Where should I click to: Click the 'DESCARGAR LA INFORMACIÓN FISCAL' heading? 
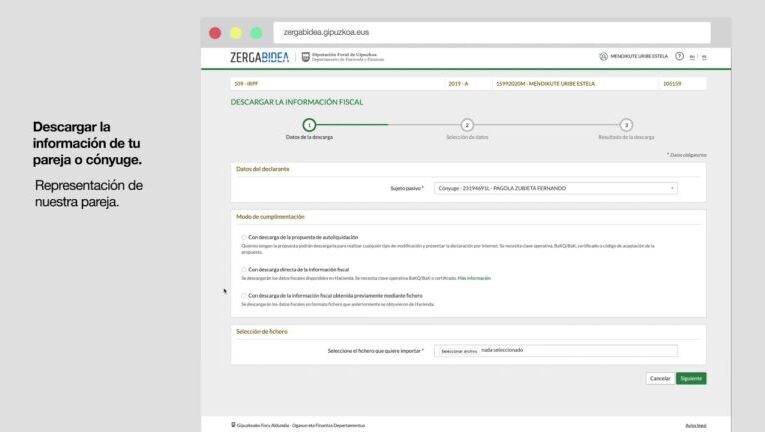[x=297, y=102]
